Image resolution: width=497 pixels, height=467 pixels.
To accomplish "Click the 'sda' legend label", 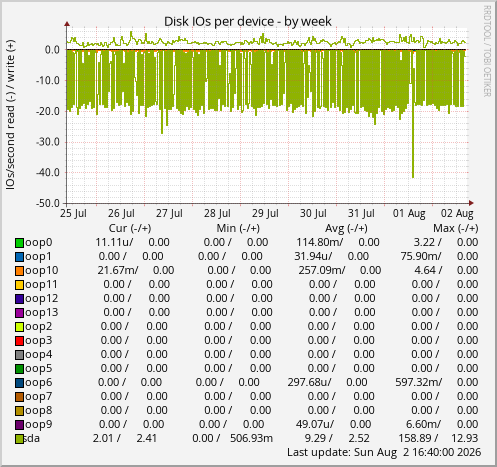I will click(32, 438).
